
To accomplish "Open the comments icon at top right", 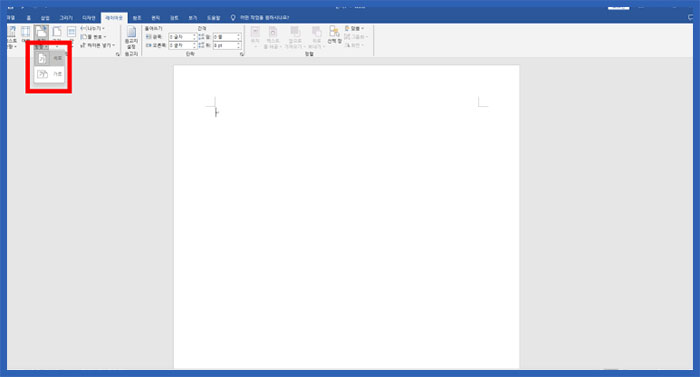I will [691, 17].
